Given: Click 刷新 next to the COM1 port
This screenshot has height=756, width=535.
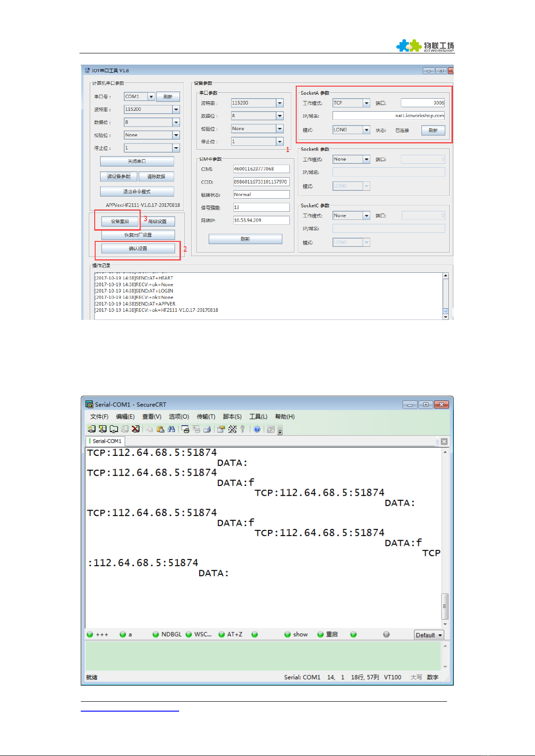Looking at the screenshot, I should [x=168, y=96].
